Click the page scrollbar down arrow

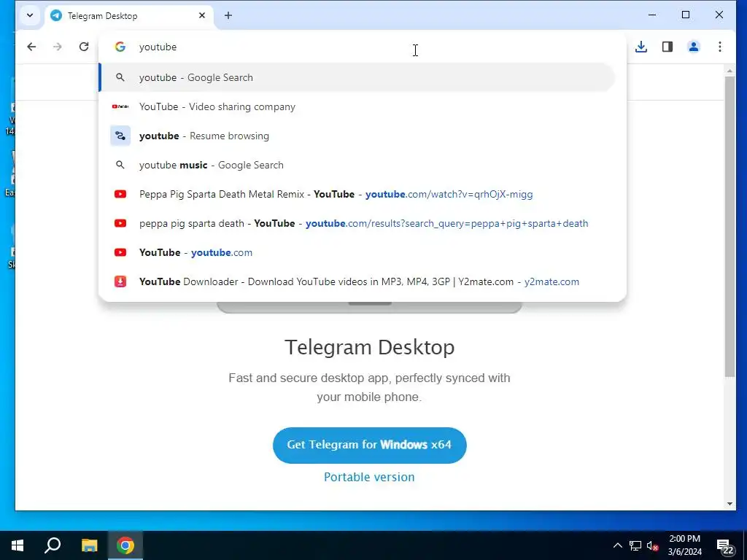(x=729, y=504)
